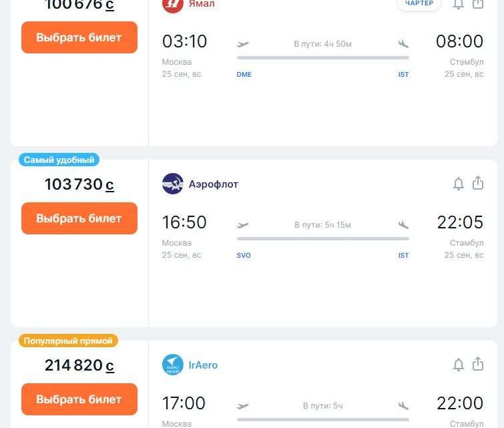
Task: Click the DME airport code
Action: coord(244,74)
